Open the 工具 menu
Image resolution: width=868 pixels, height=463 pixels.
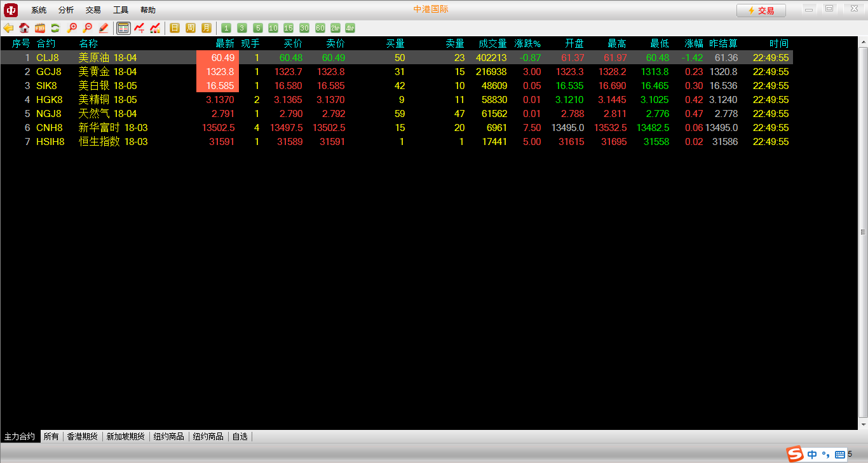click(x=121, y=10)
